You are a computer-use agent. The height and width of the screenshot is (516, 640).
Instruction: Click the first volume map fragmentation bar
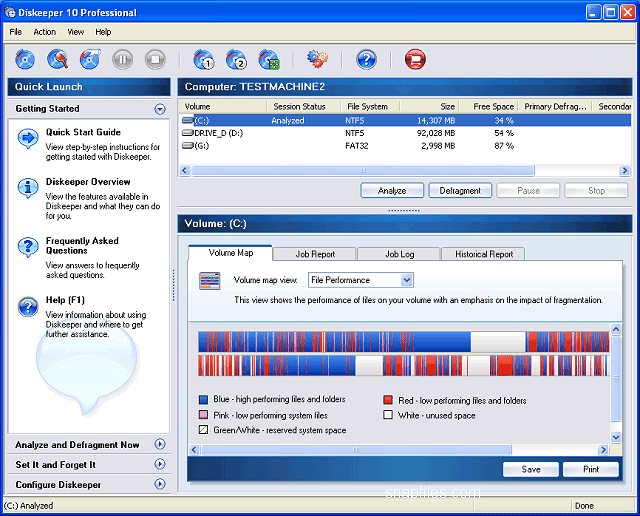[x=403, y=342]
